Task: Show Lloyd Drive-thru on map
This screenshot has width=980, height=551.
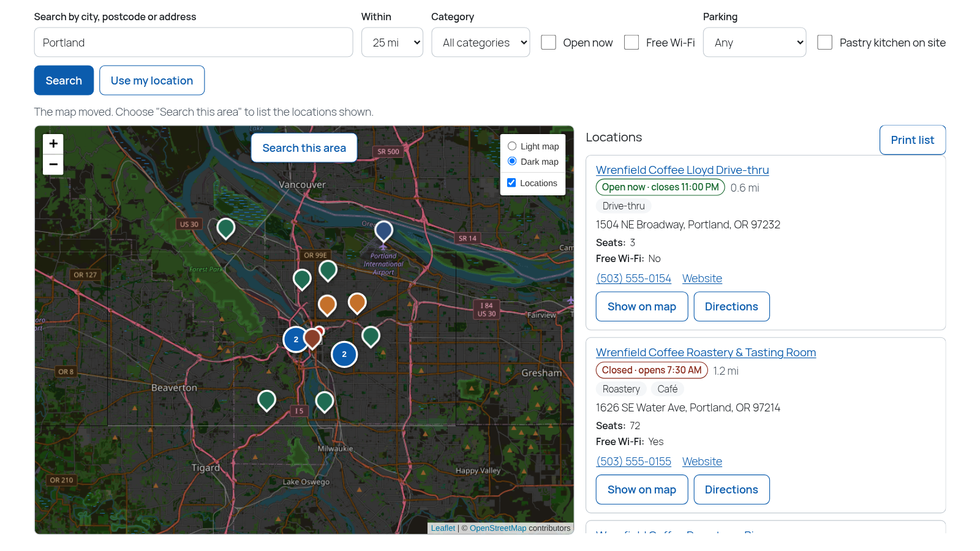Action: (x=642, y=307)
